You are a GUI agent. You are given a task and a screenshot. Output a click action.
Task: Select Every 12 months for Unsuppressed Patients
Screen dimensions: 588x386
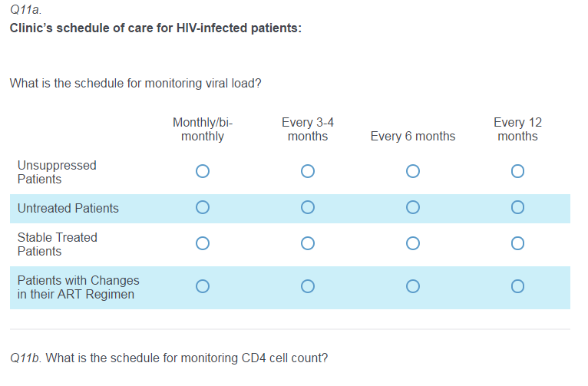tap(517, 171)
